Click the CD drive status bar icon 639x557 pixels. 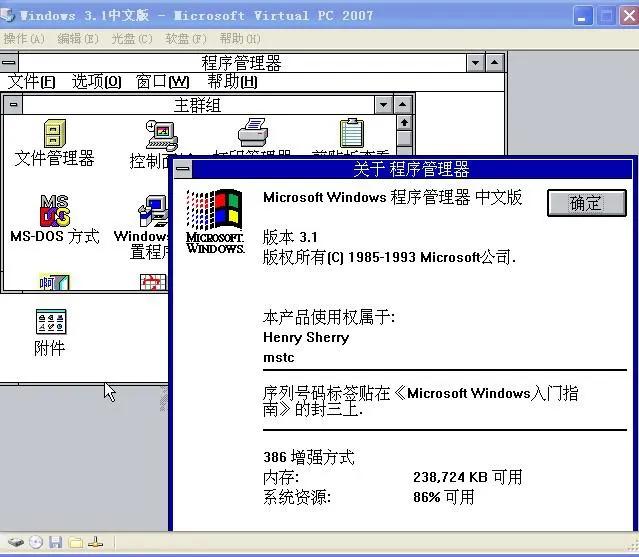pos(36,542)
